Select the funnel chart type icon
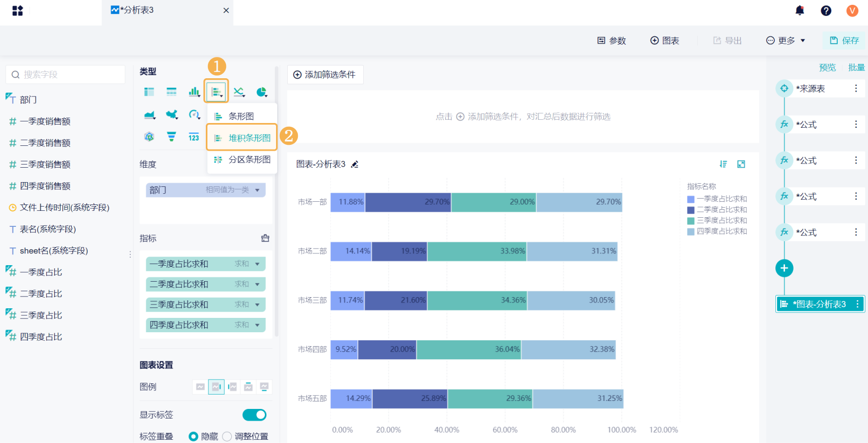 (171, 137)
